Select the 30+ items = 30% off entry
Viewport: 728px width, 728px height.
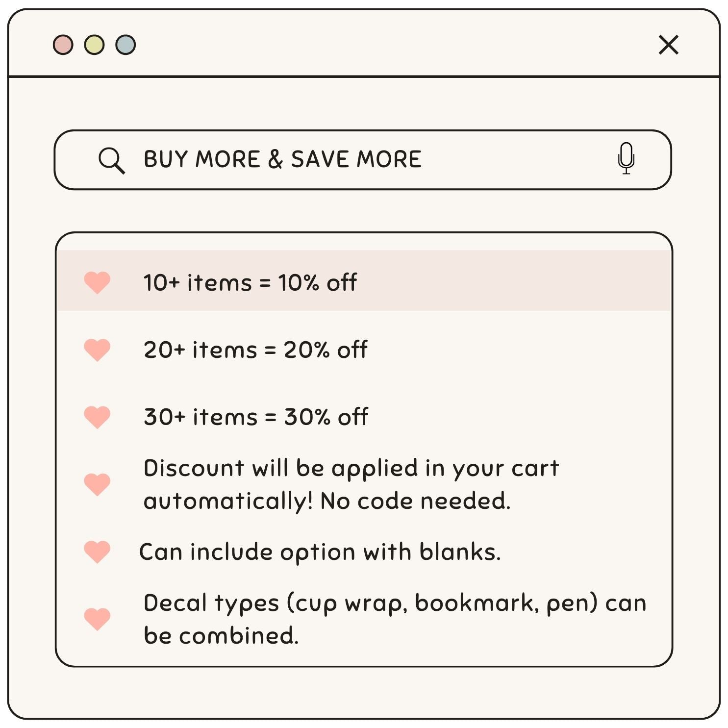(255, 417)
